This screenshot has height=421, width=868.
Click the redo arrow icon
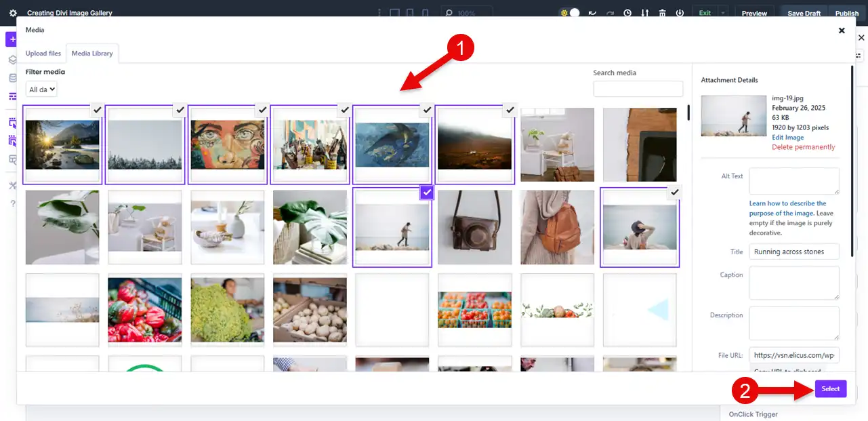point(610,13)
